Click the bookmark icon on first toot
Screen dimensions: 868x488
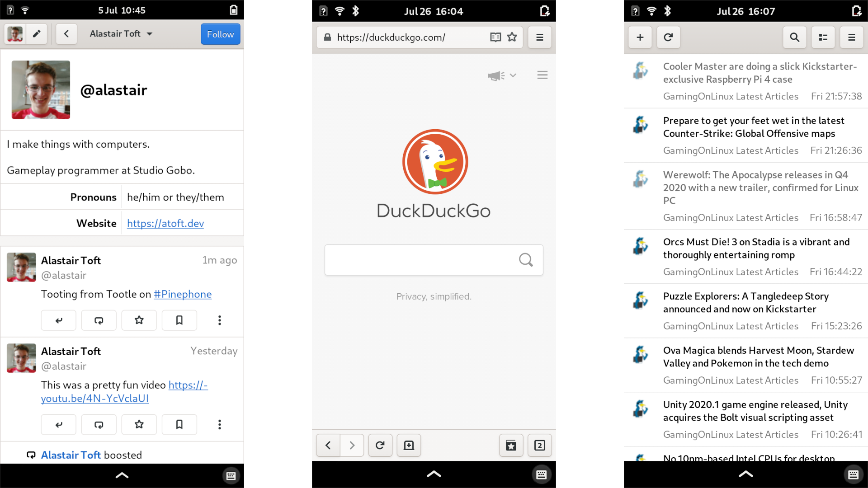179,320
